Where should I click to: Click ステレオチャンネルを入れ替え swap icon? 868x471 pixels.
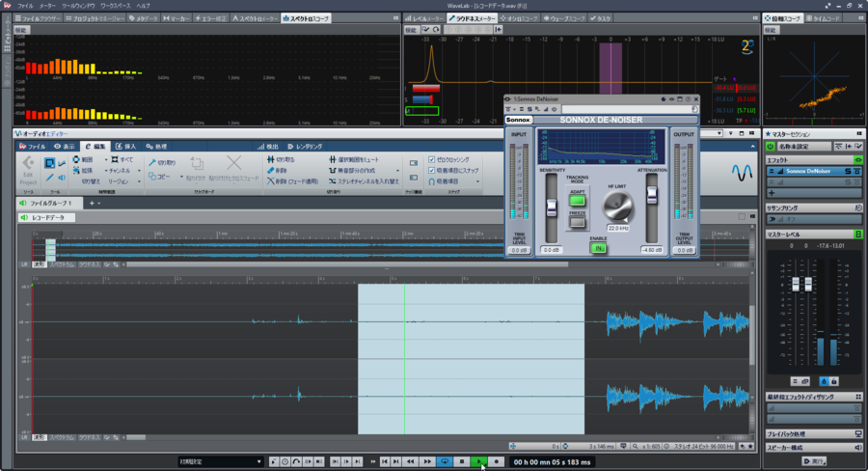(332, 181)
